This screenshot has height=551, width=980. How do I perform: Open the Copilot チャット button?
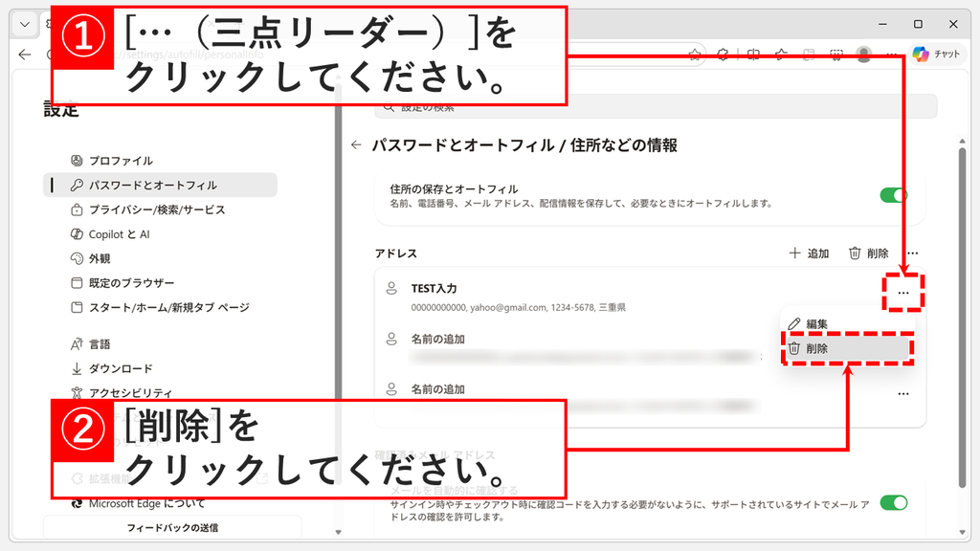[936, 55]
